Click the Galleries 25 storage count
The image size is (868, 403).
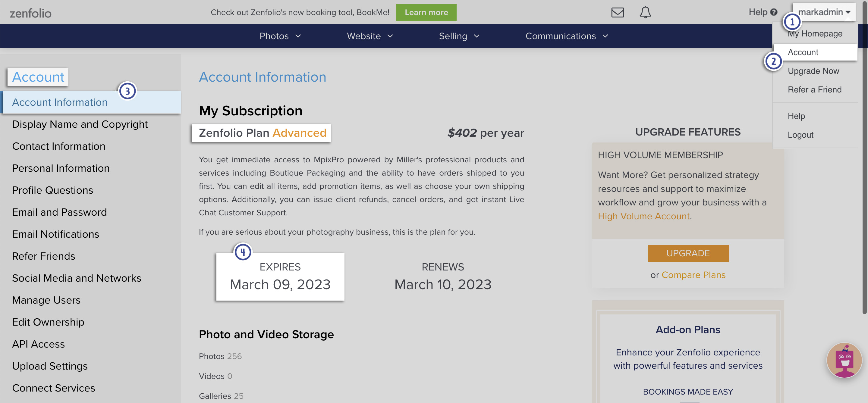[221, 396]
